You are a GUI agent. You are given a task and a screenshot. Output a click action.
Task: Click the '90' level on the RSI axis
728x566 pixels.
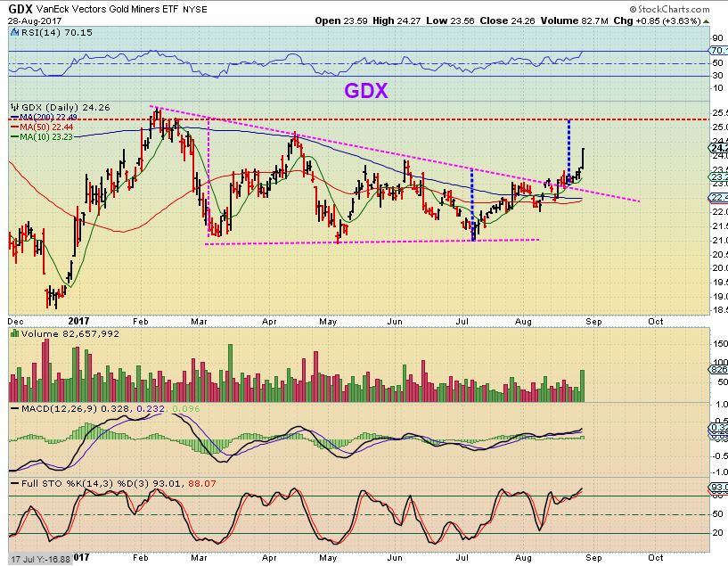coord(717,38)
